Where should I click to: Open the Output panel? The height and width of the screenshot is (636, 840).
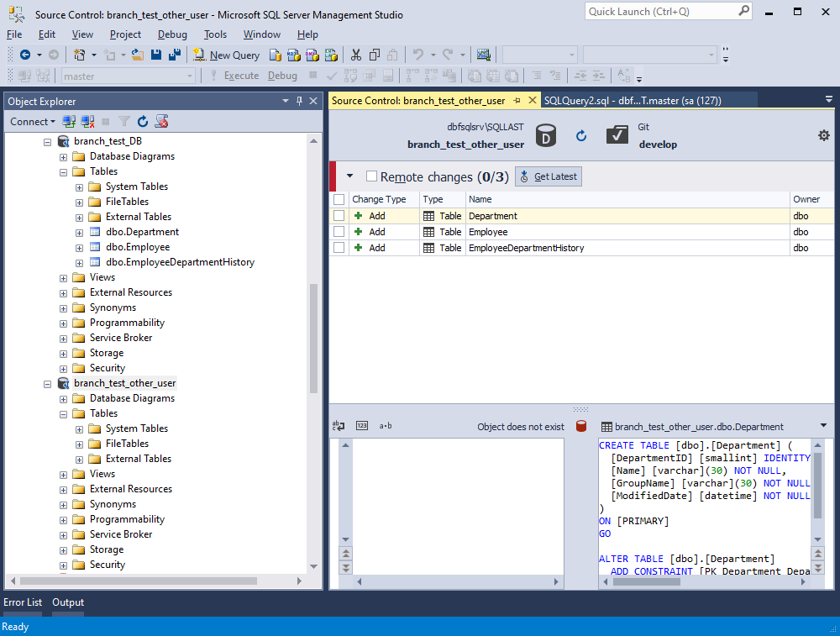(68, 602)
